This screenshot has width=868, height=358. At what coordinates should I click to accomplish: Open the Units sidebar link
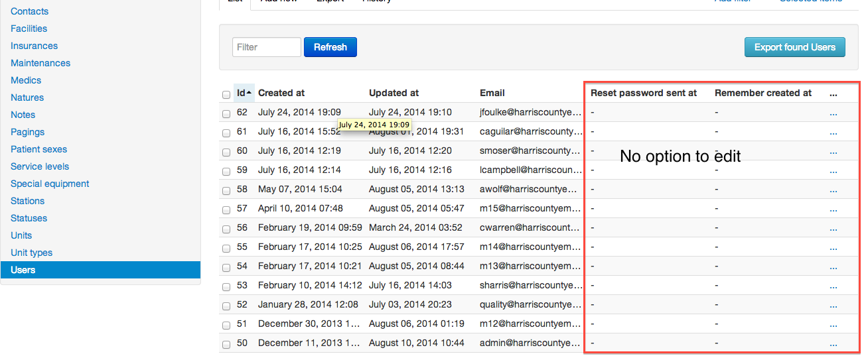21,235
